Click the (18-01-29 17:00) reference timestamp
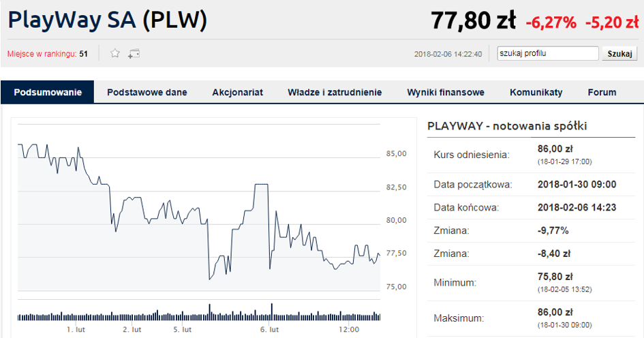Image resolution: width=644 pixels, height=338 pixels. [x=565, y=162]
